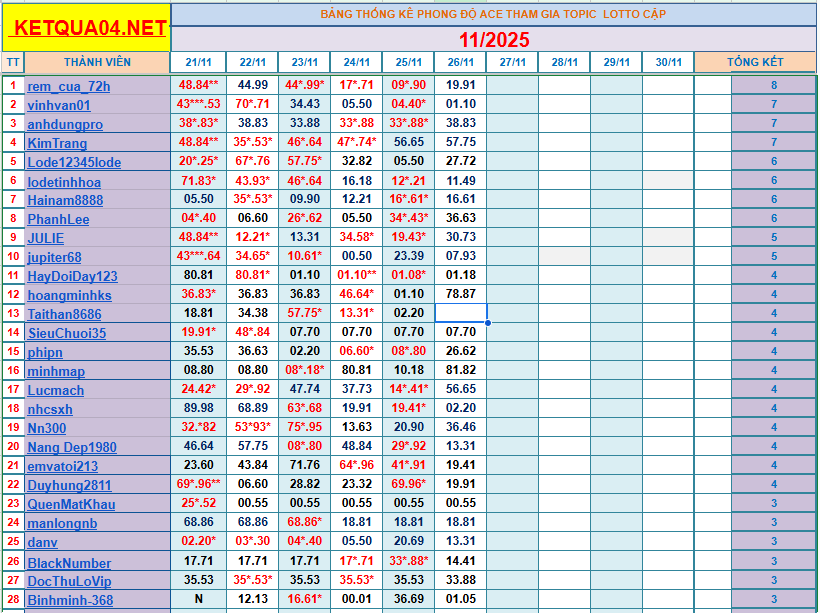Screen dimensions: 820x613
Task: Click empty 26/11 cell in Taithan8686 row
Action: click(461, 313)
